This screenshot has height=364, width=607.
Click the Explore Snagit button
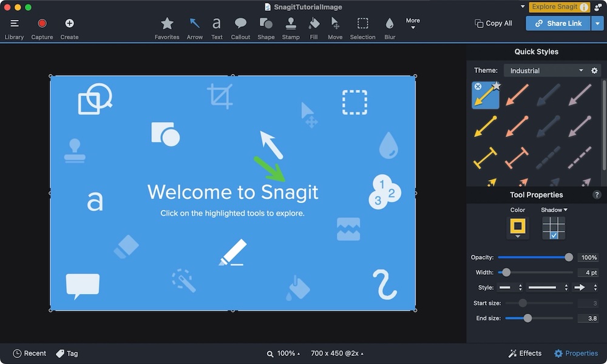coord(559,7)
